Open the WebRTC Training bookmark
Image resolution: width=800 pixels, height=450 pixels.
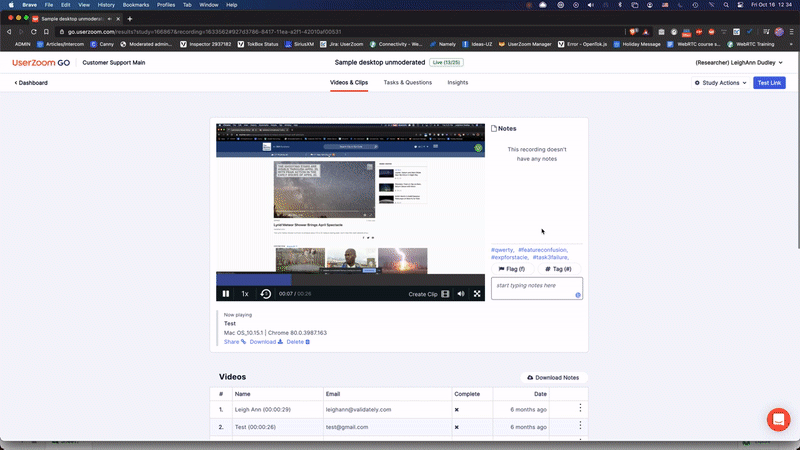(751, 44)
